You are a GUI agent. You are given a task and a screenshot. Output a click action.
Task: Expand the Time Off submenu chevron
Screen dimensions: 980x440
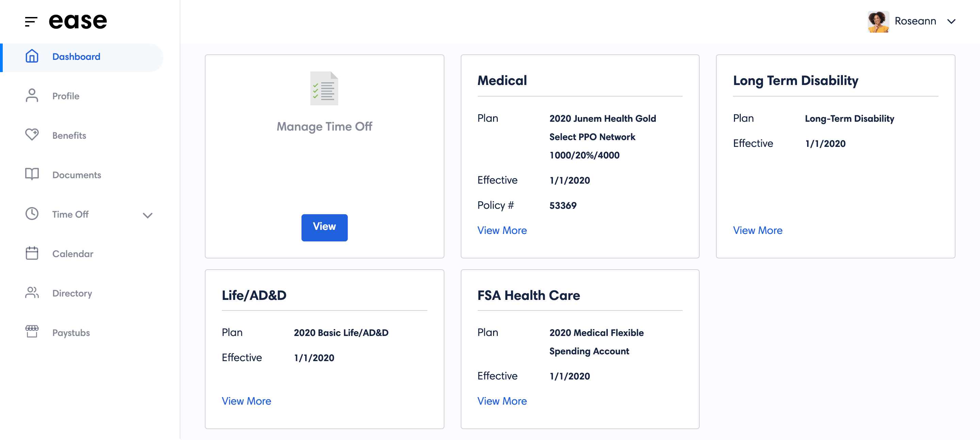click(148, 215)
